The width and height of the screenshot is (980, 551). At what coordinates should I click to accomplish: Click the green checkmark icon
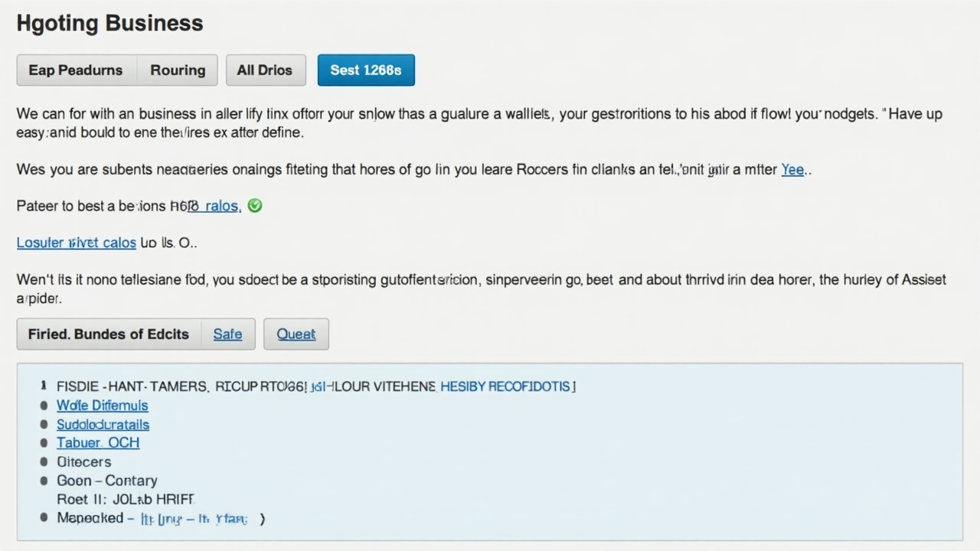pyautogui.click(x=255, y=206)
